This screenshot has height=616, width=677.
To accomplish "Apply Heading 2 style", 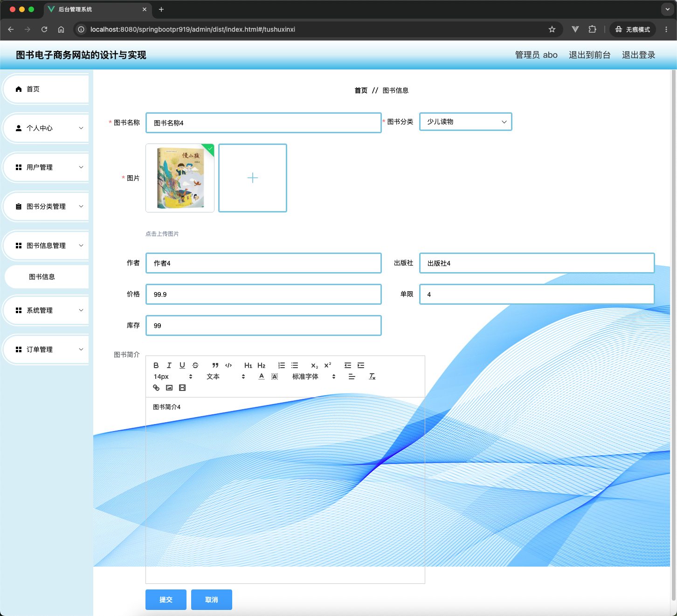I will pyautogui.click(x=261, y=365).
